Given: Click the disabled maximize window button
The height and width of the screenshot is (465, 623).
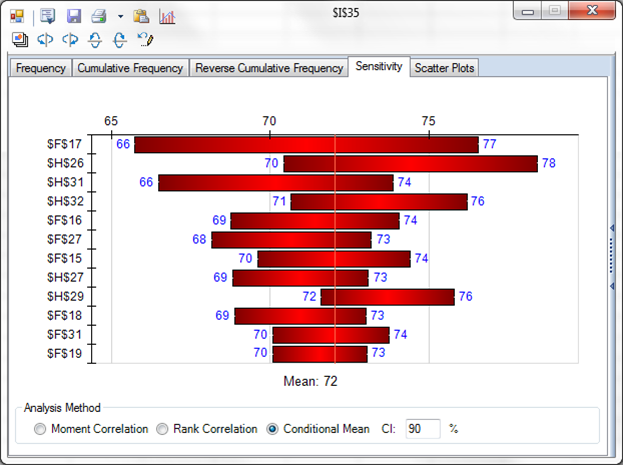Looking at the screenshot, I should (555, 11).
